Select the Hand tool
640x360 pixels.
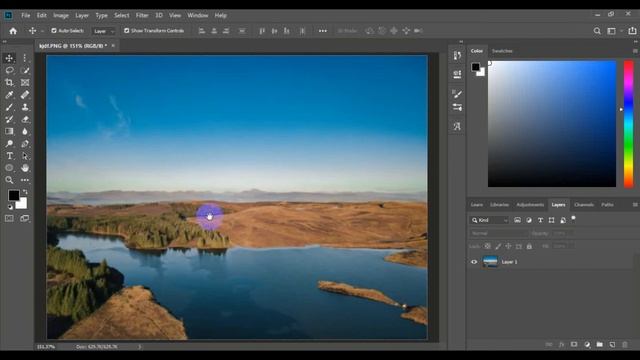pos(25,168)
